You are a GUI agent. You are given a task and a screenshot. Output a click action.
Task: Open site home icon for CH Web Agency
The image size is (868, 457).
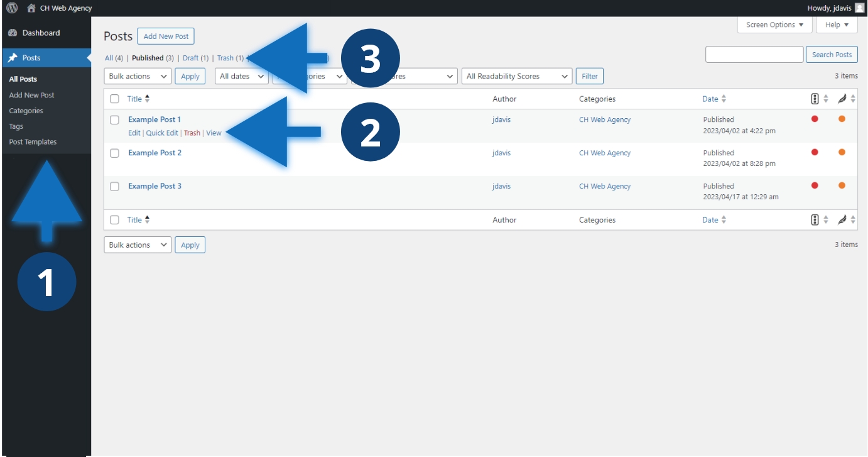(x=31, y=8)
